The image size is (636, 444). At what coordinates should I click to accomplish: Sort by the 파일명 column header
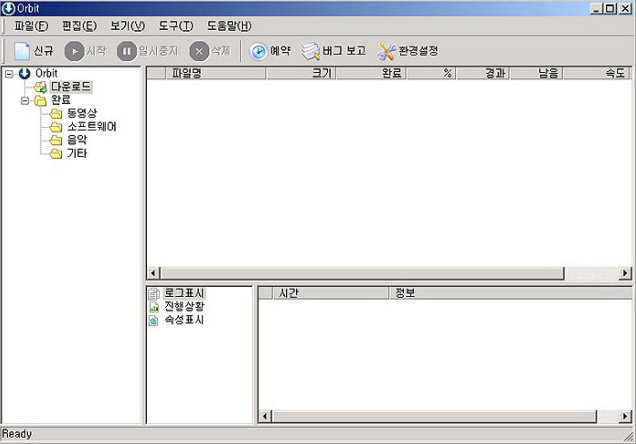216,73
